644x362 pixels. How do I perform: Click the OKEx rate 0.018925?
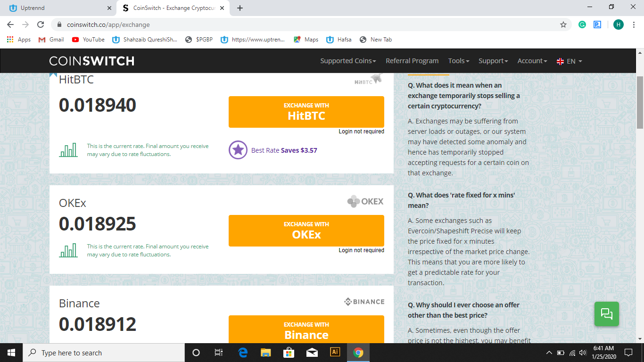[x=98, y=224]
